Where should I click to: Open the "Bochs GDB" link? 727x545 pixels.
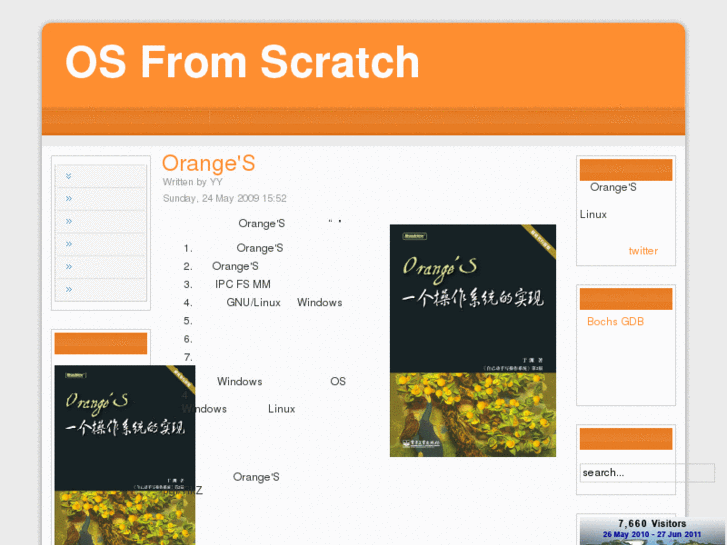pyautogui.click(x=615, y=321)
